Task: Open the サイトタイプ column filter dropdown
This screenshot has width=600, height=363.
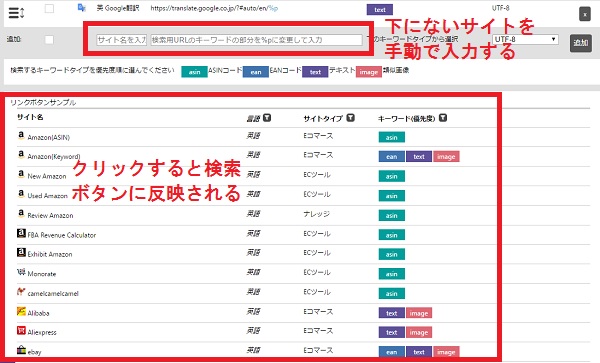Action: 351,118
